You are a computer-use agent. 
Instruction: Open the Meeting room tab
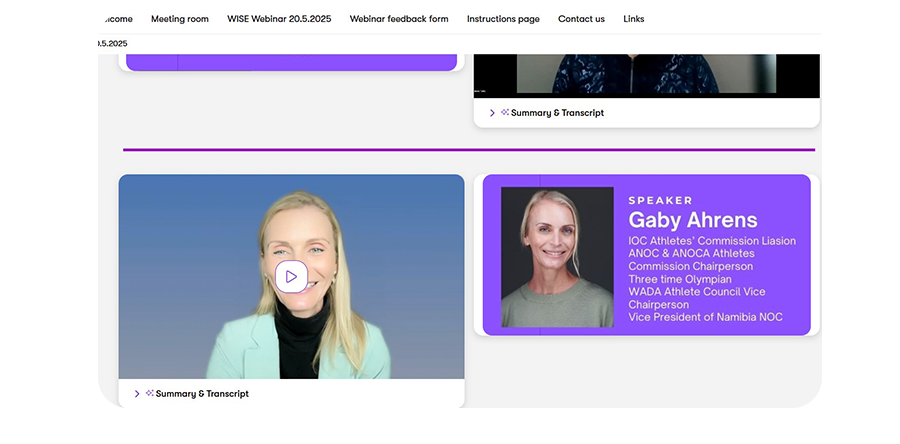[180, 19]
